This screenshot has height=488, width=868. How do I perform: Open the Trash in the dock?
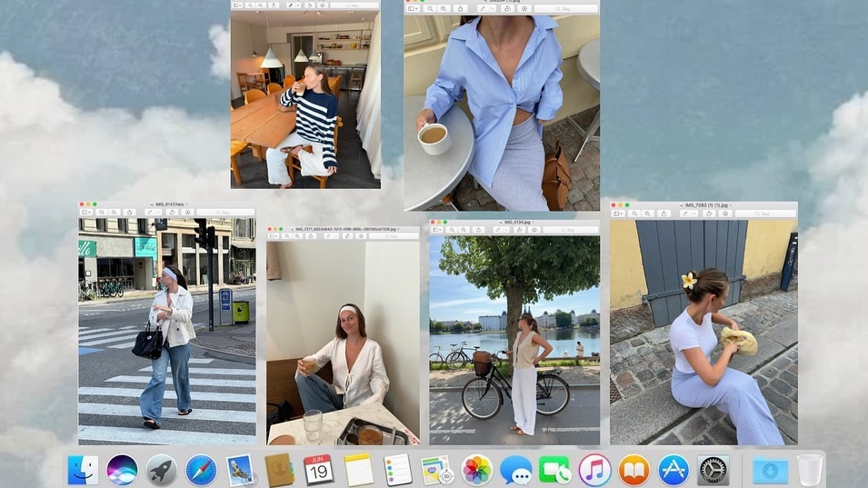(810, 470)
